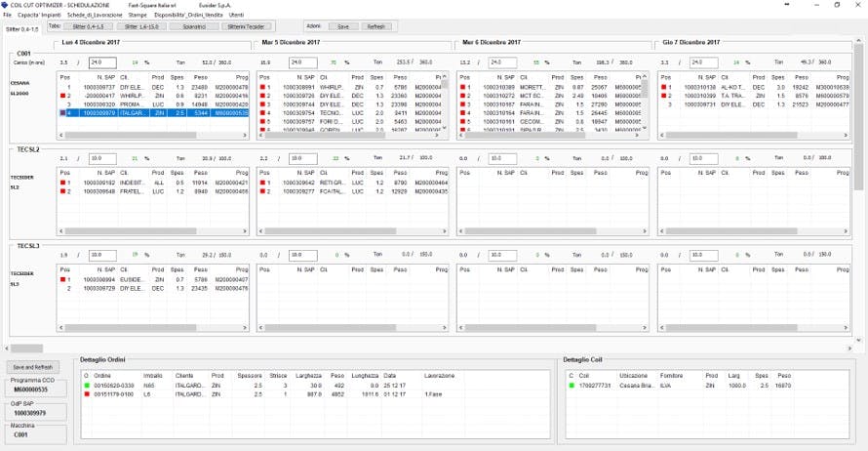
Task: Click horizontal scrollbar of C001 Lun 4 Dicembre list
Action: pyautogui.click(x=131, y=135)
